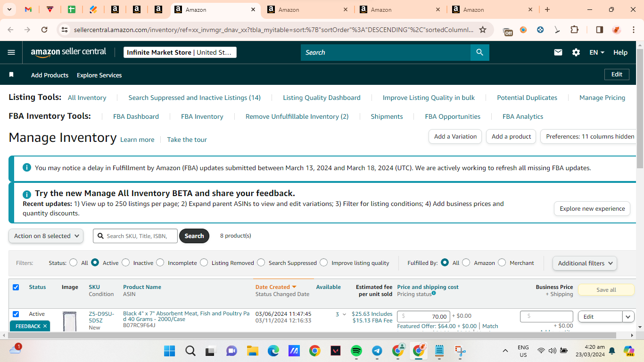
Task: Open the Infinite Market Store account switcher
Action: tap(180, 52)
